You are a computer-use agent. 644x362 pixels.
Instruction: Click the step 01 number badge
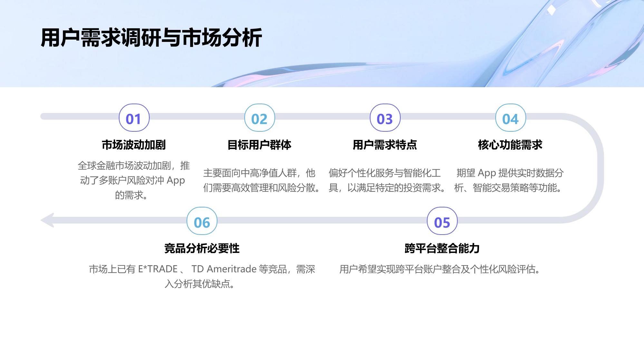tap(134, 118)
